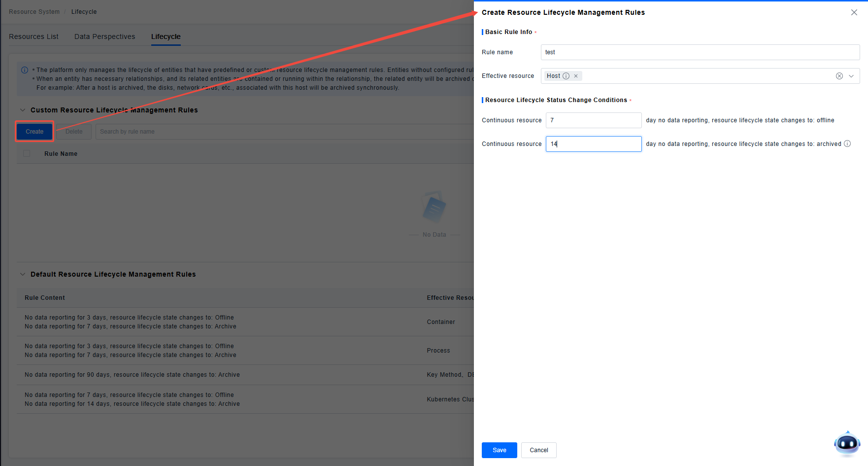Open the Data Perspectives tab
Screen dimensions: 868x466
tap(104, 36)
